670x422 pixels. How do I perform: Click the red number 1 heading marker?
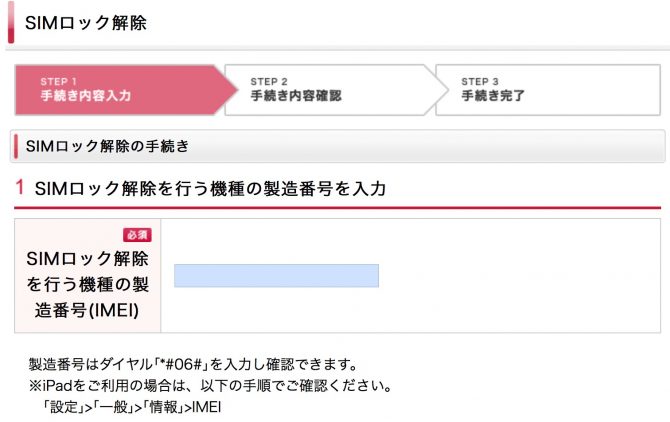(x=20, y=187)
